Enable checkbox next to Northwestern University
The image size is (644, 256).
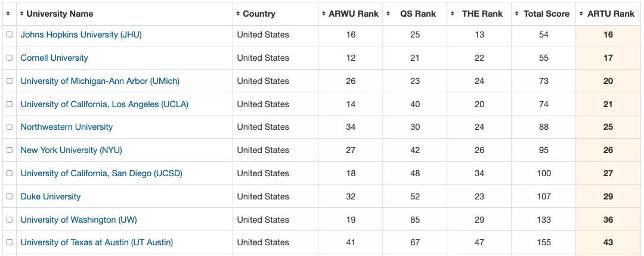[10, 127]
